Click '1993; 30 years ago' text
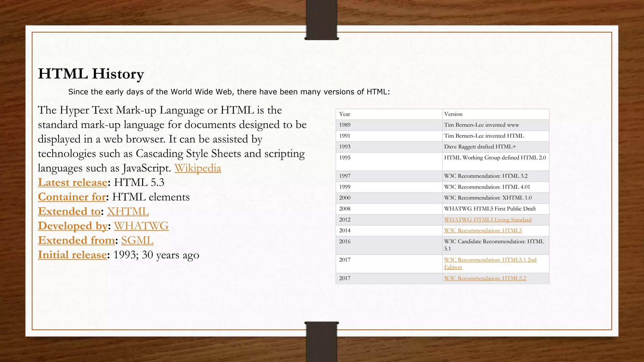 156,255
